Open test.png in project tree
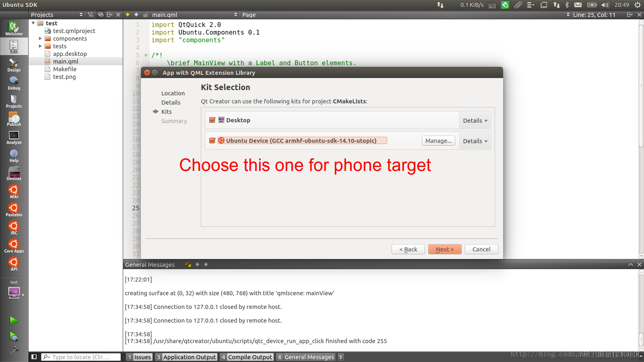The image size is (644, 362). point(64,77)
